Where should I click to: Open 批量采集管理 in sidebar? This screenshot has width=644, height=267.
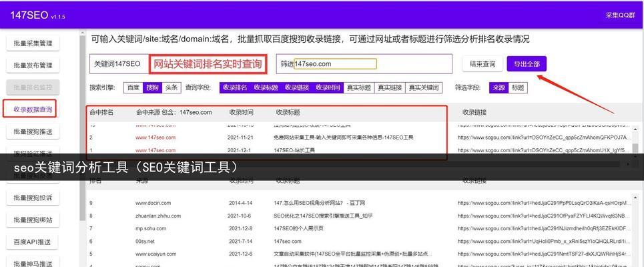tap(33, 43)
